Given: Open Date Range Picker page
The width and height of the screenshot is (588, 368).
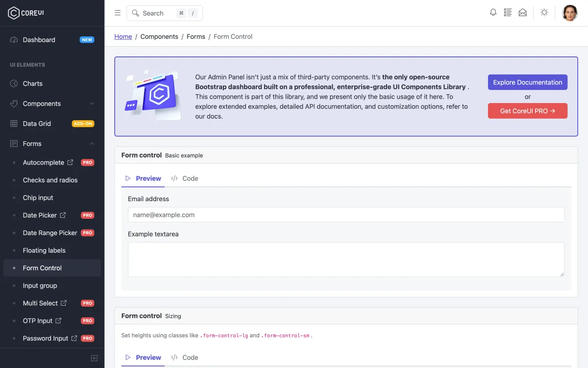Looking at the screenshot, I should click(x=52, y=233).
